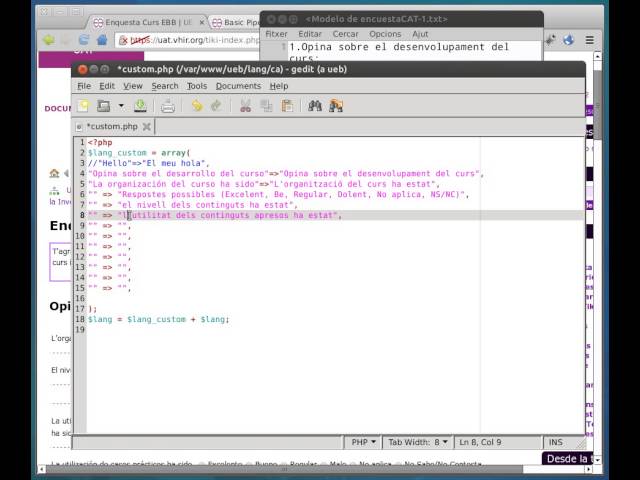Go to browser Home page icon
This screenshot has height=480, width=640.
click(102, 40)
